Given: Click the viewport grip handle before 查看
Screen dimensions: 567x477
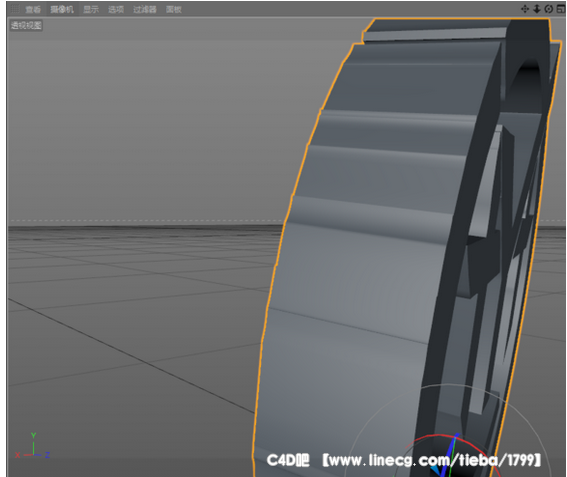Looking at the screenshot, I should click(x=15, y=9).
